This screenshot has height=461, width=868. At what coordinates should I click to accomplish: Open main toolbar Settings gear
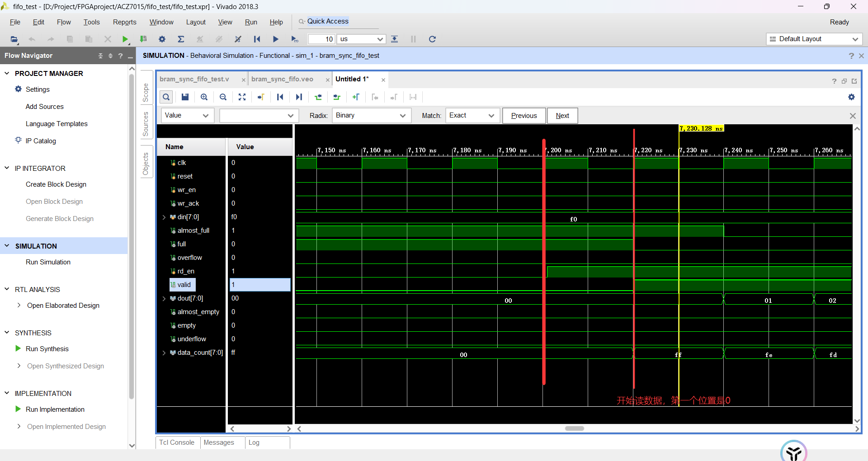(162, 39)
